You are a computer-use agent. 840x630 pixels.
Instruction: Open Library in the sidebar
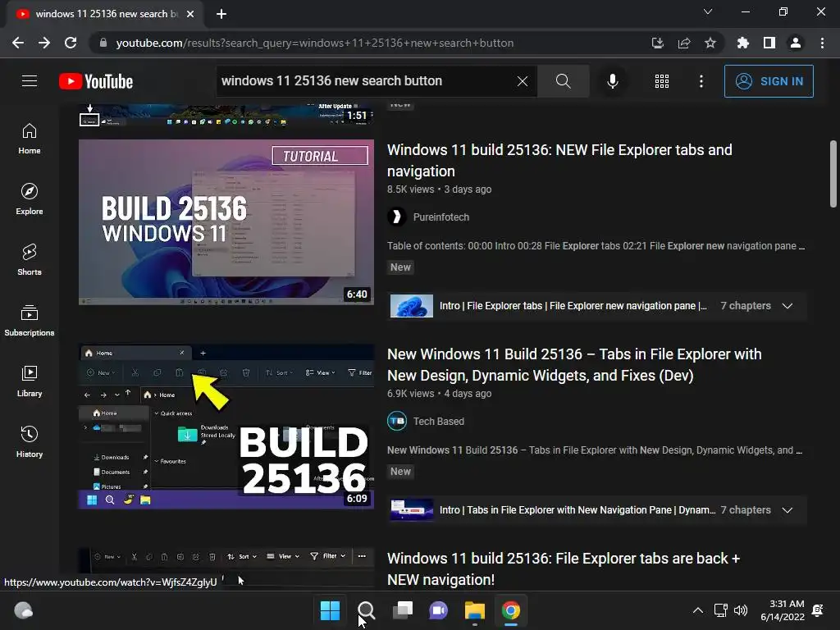click(x=30, y=381)
